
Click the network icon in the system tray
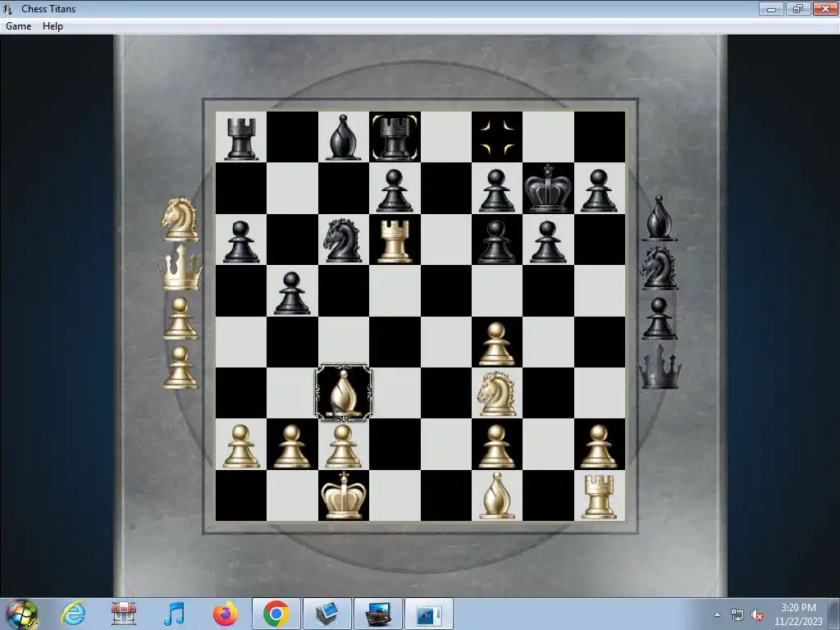[737, 615]
